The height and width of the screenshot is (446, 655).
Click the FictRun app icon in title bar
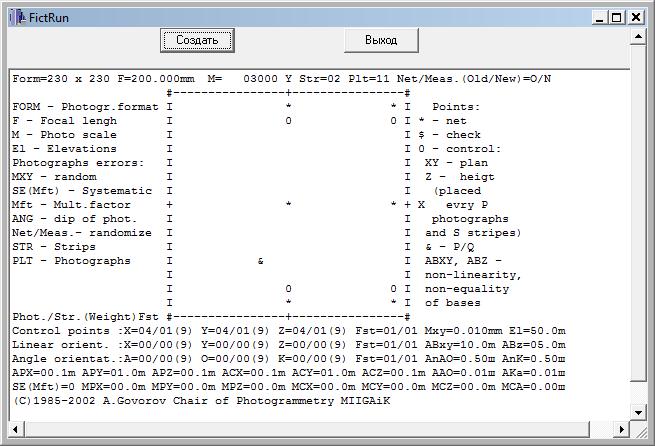pyautogui.click(x=18, y=18)
